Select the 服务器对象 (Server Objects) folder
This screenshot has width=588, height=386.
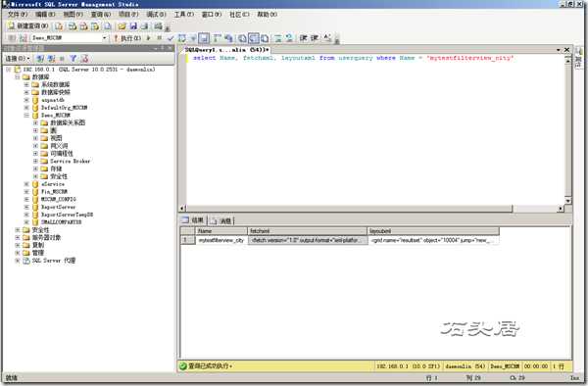click(x=46, y=238)
